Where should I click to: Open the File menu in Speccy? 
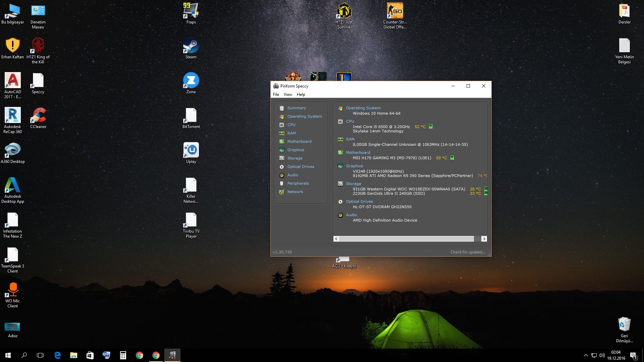276,95
